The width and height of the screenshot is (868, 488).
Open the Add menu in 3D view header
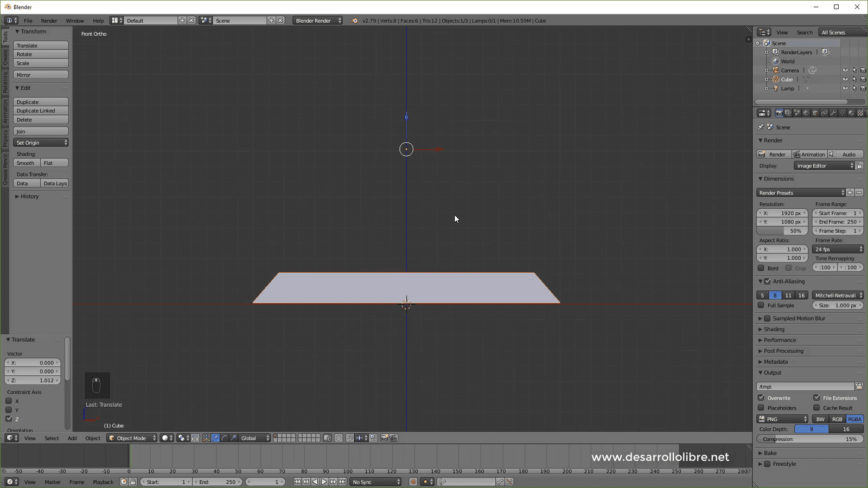[72, 438]
